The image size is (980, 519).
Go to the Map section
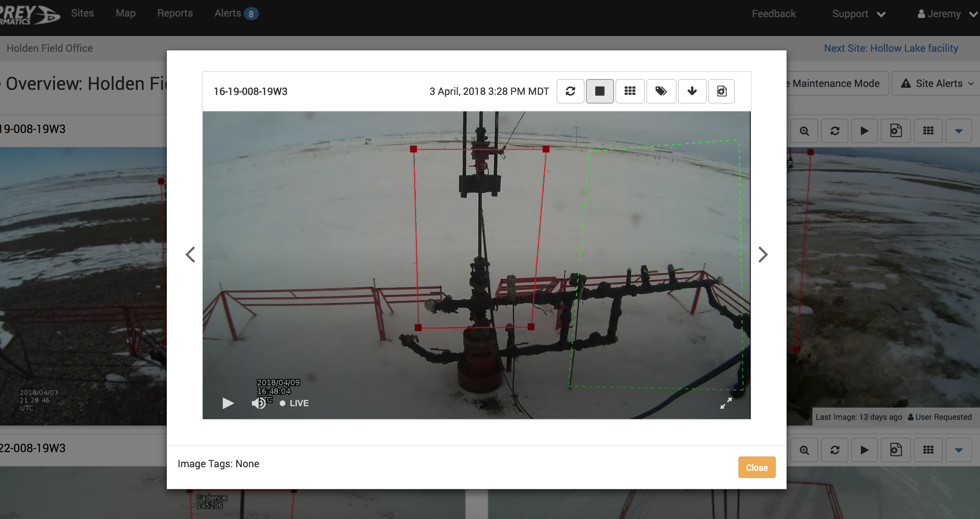click(x=125, y=13)
